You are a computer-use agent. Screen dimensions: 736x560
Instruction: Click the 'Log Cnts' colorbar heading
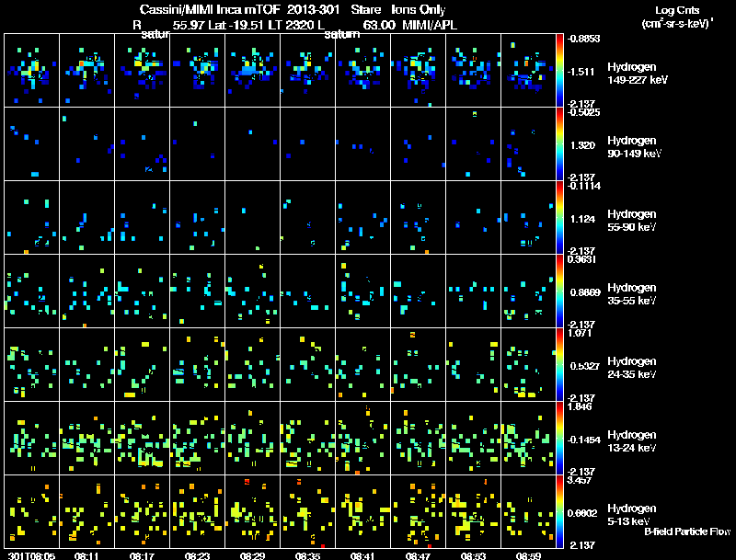click(x=677, y=10)
